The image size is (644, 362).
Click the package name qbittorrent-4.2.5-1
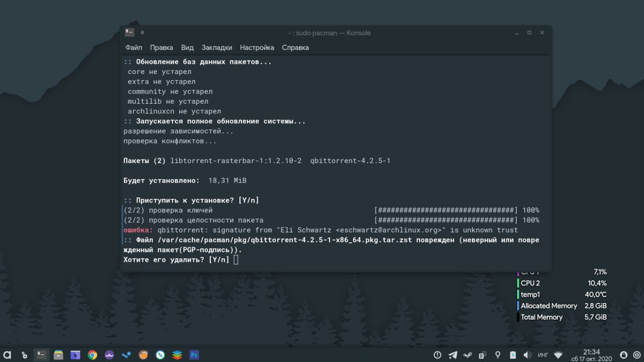point(350,161)
